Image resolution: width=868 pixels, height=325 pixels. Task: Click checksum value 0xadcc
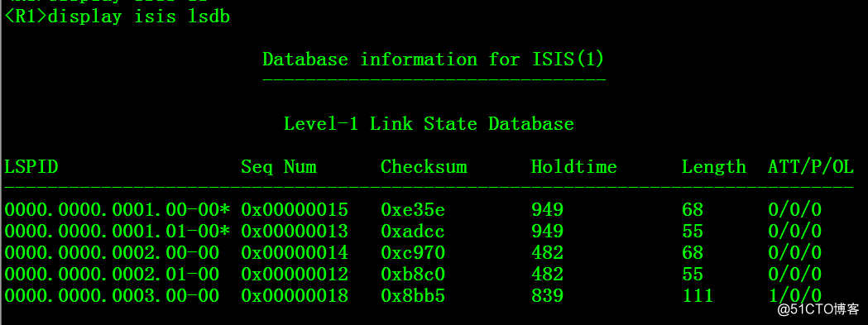point(413,231)
